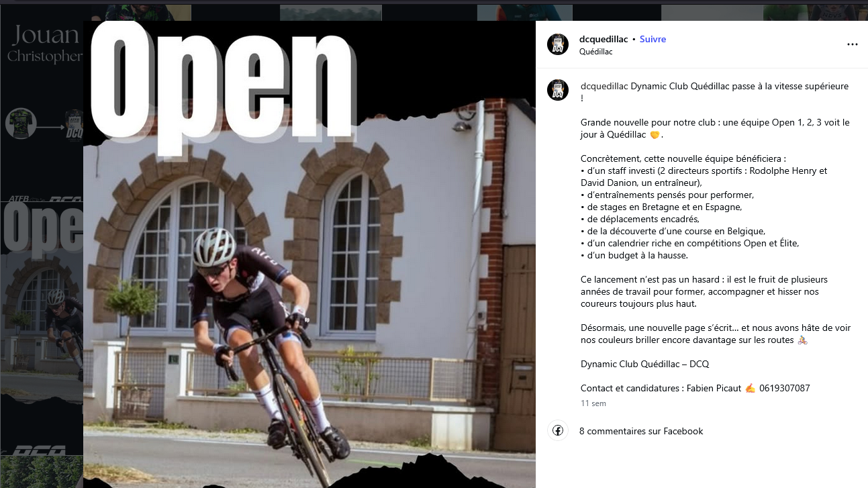Click the phone number 0619307087
Viewport: 868px width, 488px height.
click(x=785, y=388)
